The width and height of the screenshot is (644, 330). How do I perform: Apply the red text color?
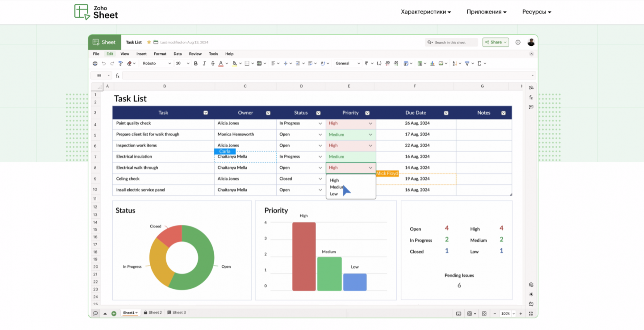coord(221,64)
